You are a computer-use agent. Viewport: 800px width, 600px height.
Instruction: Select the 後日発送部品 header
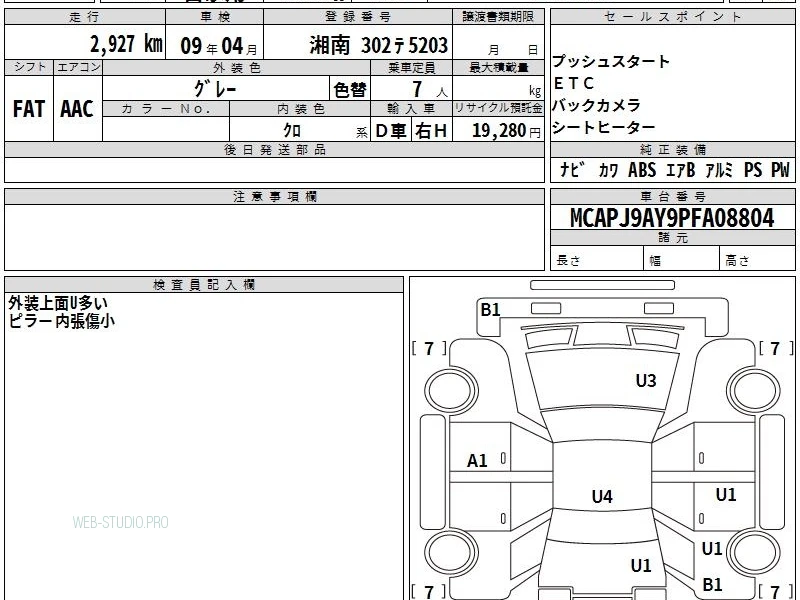click(x=274, y=149)
